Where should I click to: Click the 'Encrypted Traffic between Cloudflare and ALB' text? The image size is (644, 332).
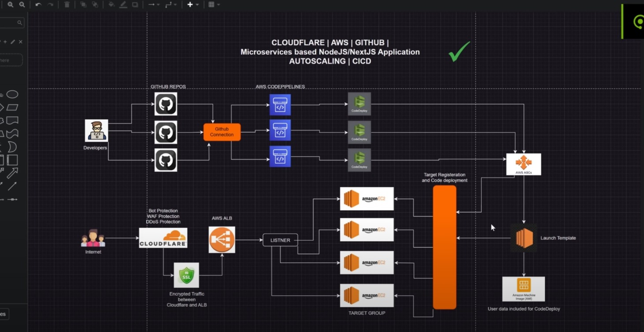tap(187, 299)
